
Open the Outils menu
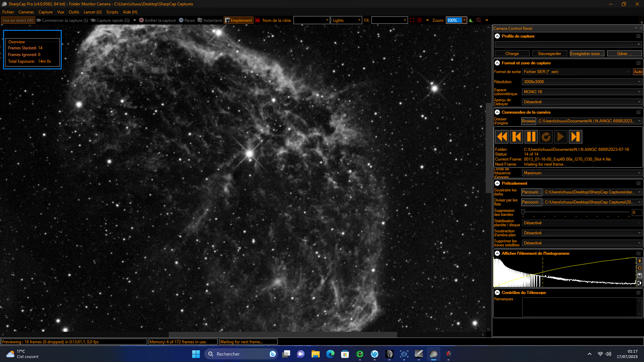click(x=74, y=12)
